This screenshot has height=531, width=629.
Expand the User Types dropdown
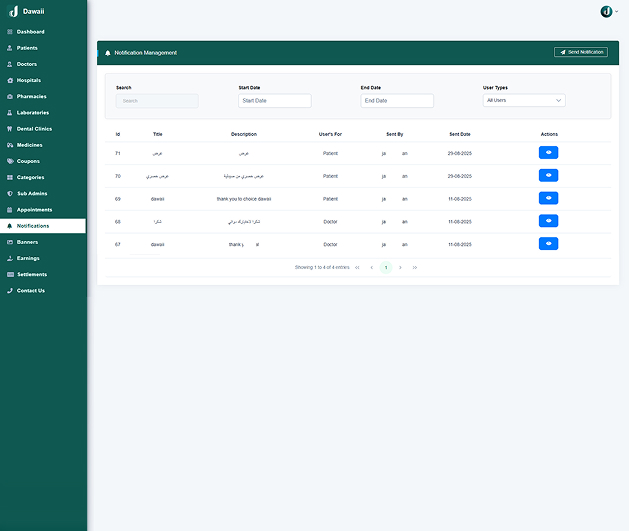pos(524,100)
